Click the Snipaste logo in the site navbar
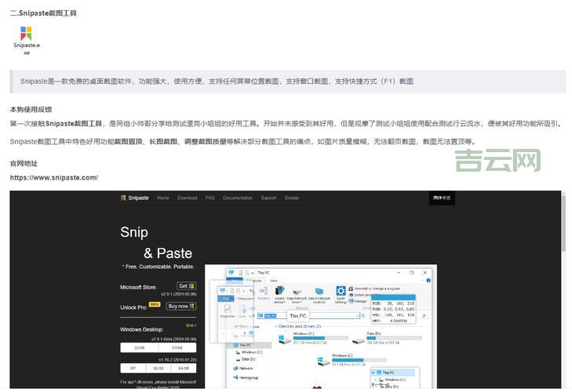This screenshot has width=572, height=392. tap(135, 198)
